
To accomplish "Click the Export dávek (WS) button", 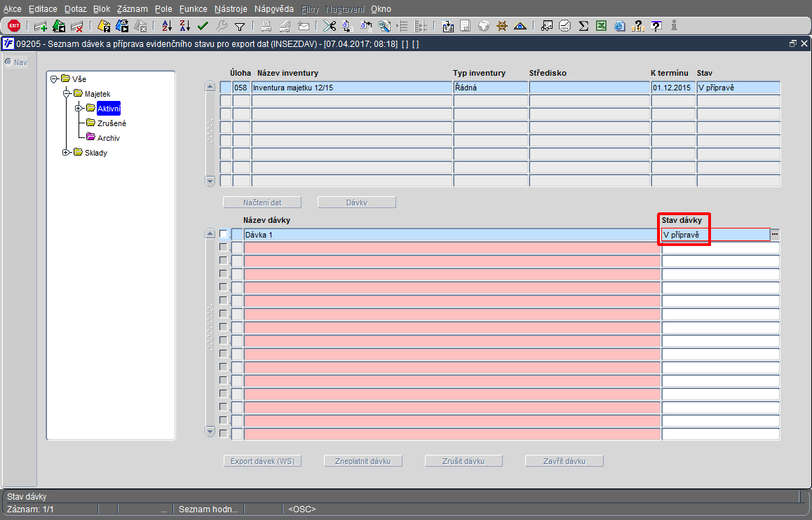I will (262, 461).
